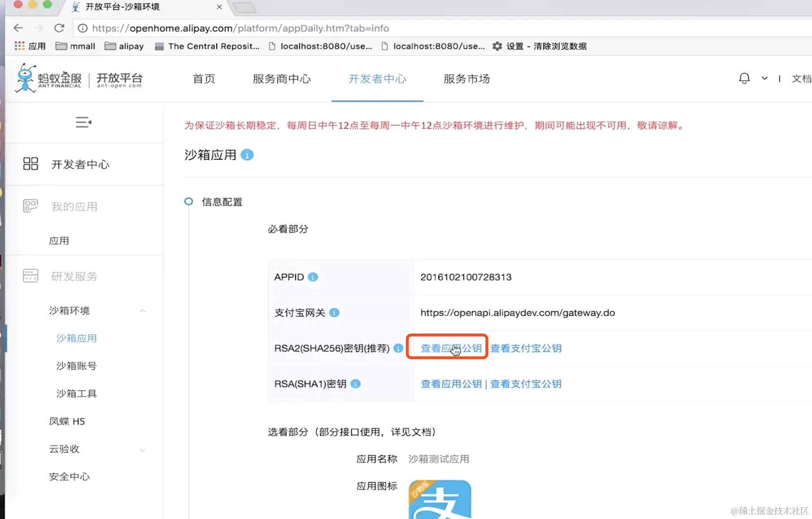812x519 pixels.
Task: Click info icon next to 支付宝网关
Action: [334, 313]
